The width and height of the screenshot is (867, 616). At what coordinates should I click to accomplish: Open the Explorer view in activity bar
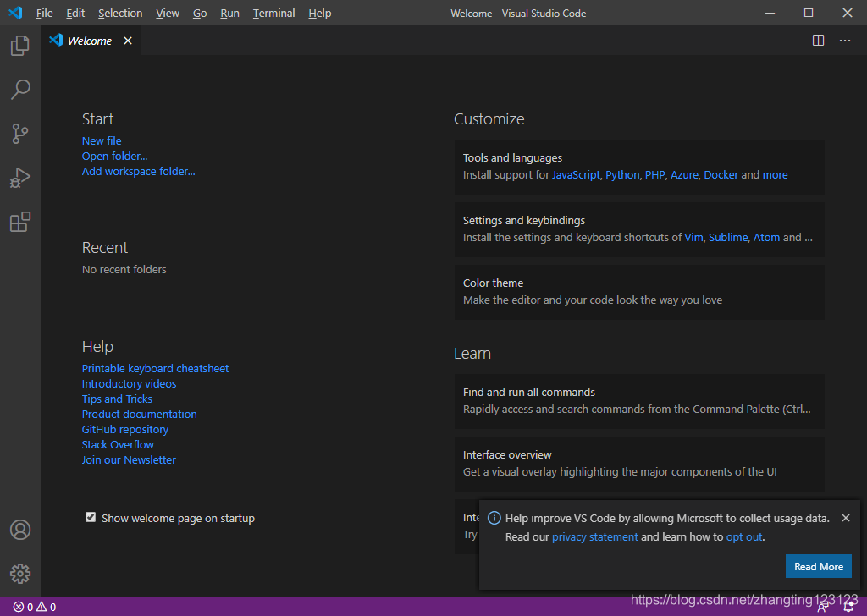tap(20, 46)
